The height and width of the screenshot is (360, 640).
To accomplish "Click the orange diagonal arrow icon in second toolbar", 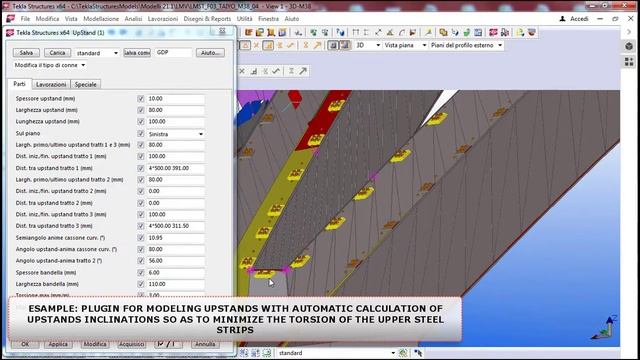I will (317, 45).
